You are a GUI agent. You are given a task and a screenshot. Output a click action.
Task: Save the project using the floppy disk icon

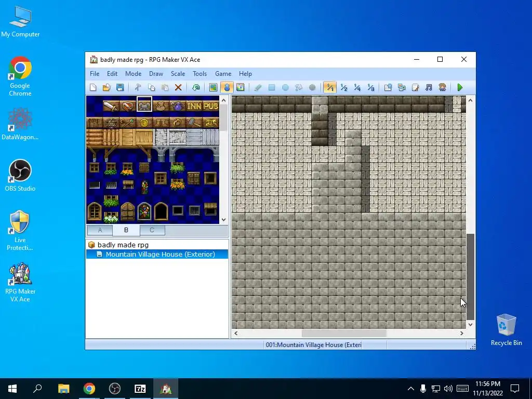(x=120, y=87)
